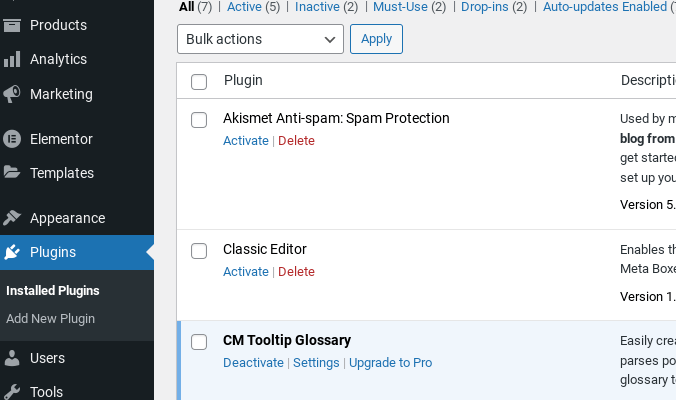Open Add New Plugin submenu item

[x=50, y=319]
